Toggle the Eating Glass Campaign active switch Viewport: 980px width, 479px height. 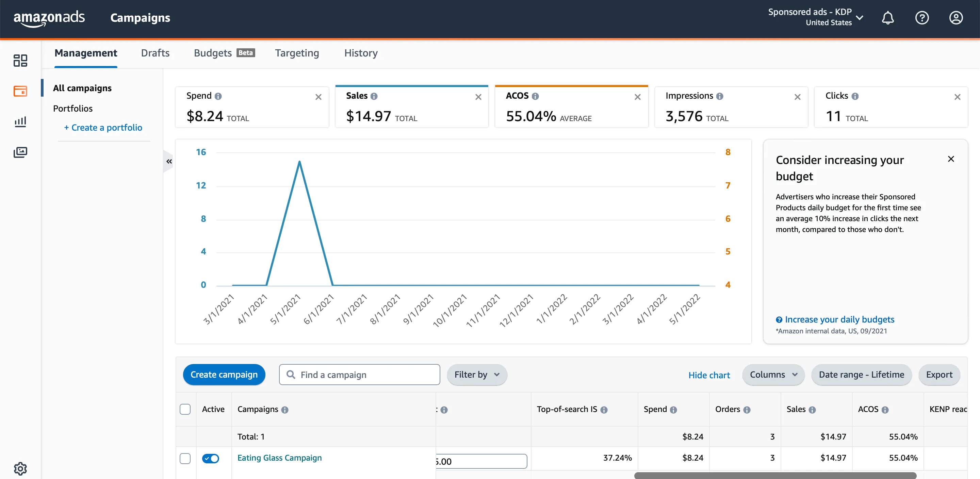tap(210, 458)
